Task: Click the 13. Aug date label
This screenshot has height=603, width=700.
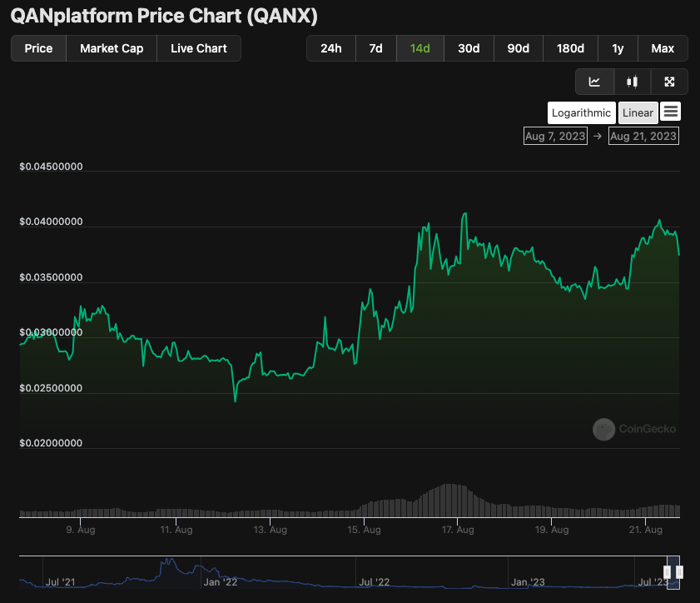Action: [x=270, y=530]
